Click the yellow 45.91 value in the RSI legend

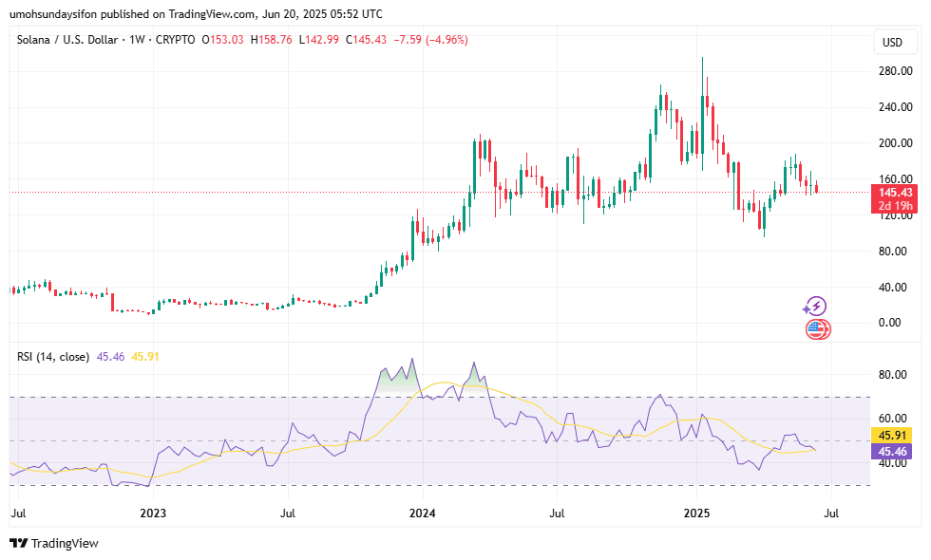tap(145, 357)
